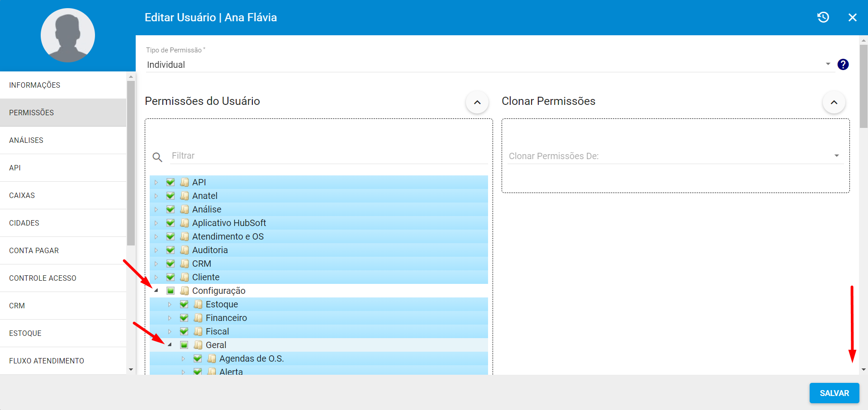Type in the Filtrar search field
Screen dimensions: 868x410
[328, 156]
